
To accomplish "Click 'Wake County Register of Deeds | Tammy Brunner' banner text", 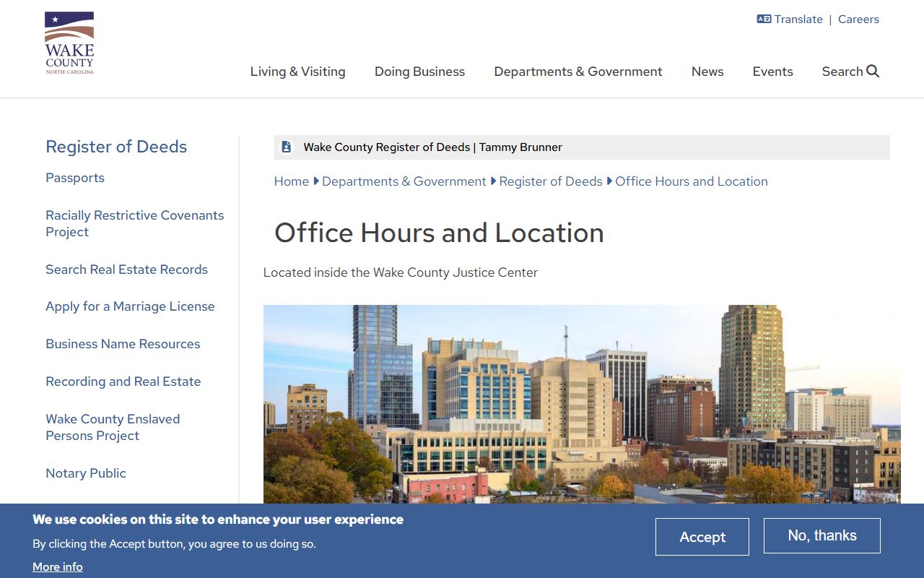I will click(x=432, y=147).
